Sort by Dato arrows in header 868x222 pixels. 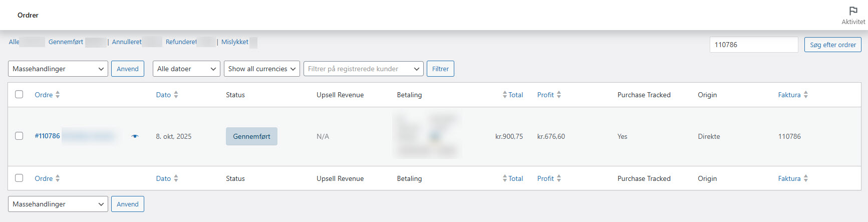176,95
